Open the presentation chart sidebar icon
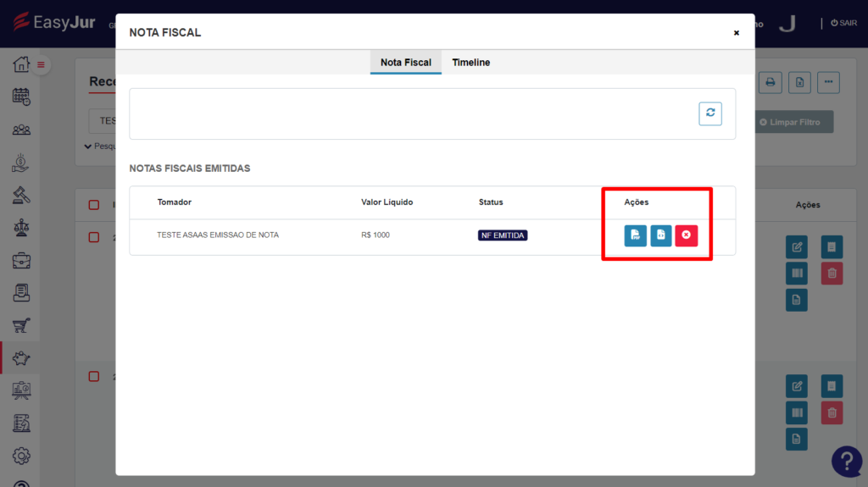 point(21,390)
